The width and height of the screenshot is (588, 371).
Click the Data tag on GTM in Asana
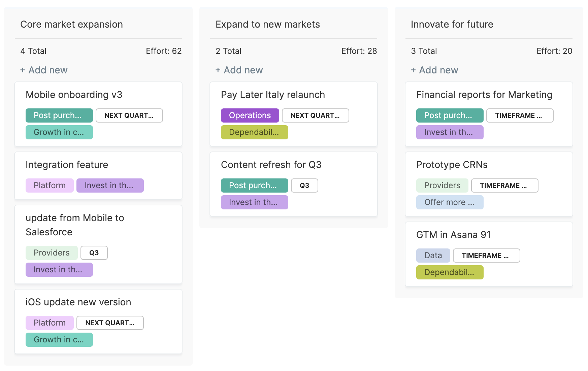[x=433, y=256]
